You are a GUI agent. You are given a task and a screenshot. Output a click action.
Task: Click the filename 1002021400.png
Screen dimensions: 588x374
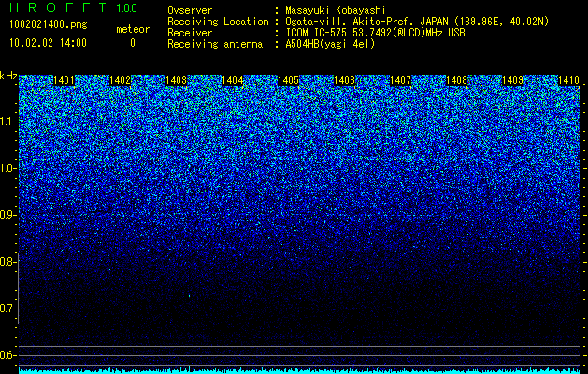click(49, 25)
